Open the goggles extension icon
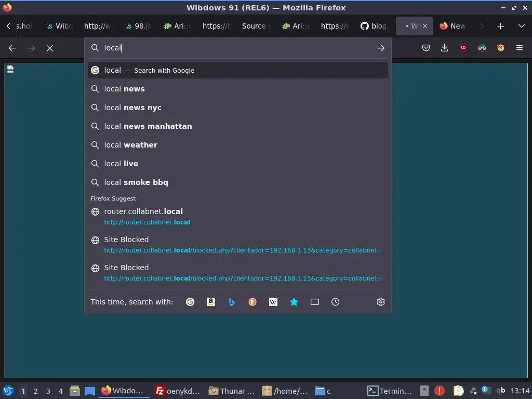Viewport: 532px width, 399px height. coord(482,48)
